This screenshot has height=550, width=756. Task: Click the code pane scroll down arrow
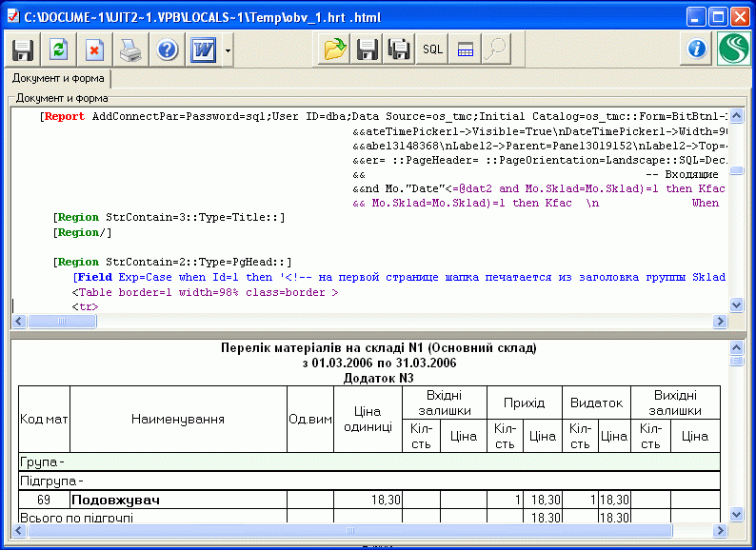pyautogui.click(x=736, y=304)
